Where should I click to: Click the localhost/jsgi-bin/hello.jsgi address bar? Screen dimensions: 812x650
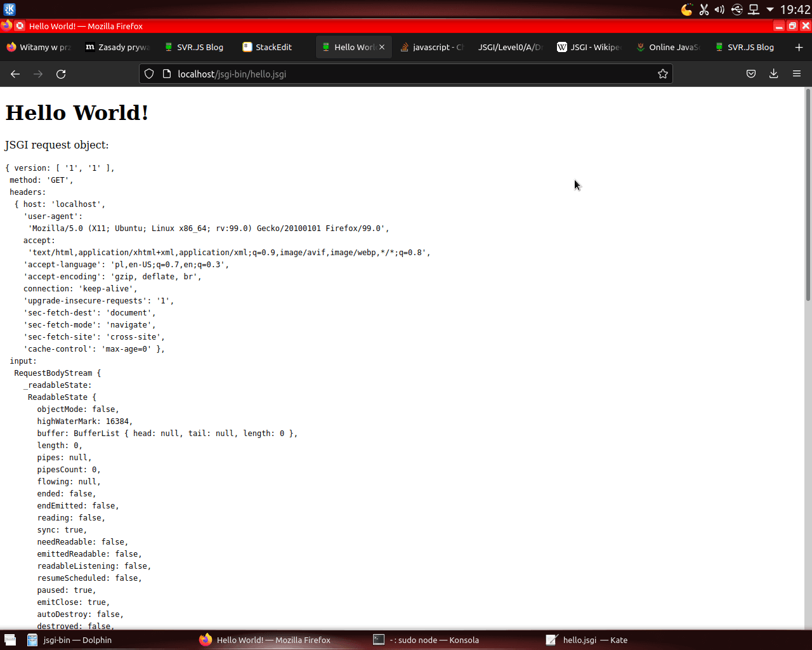(x=406, y=74)
